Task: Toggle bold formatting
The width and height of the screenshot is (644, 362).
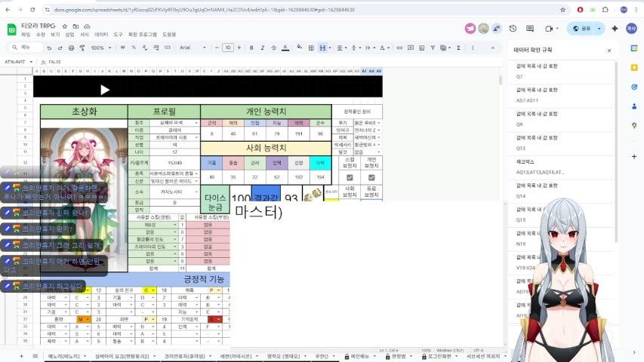Action: tap(251, 48)
